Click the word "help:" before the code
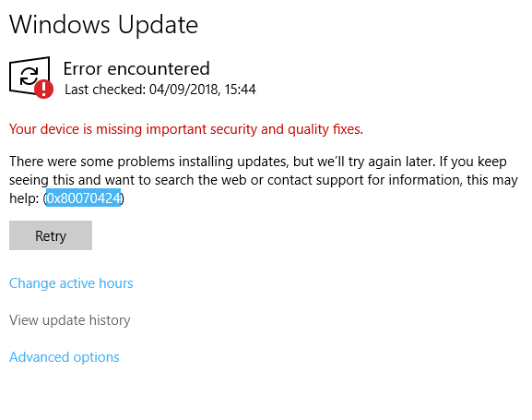The image size is (532, 420). (x=24, y=198)
